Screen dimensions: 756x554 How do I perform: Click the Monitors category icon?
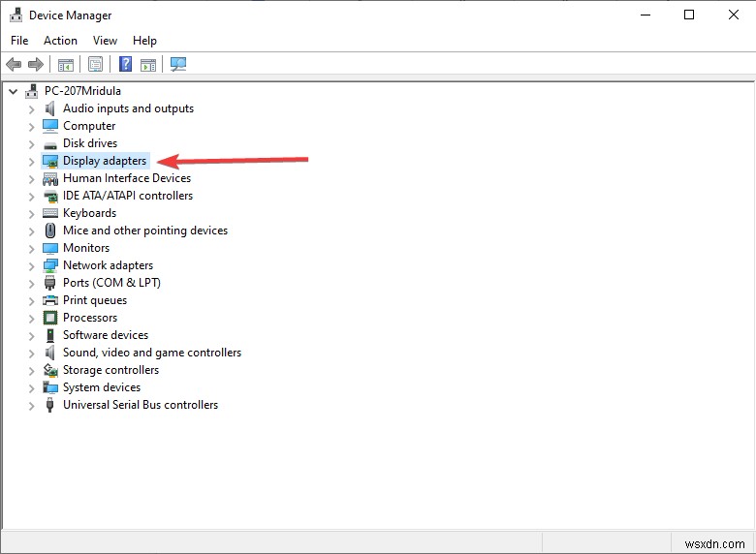click(50, 249)
